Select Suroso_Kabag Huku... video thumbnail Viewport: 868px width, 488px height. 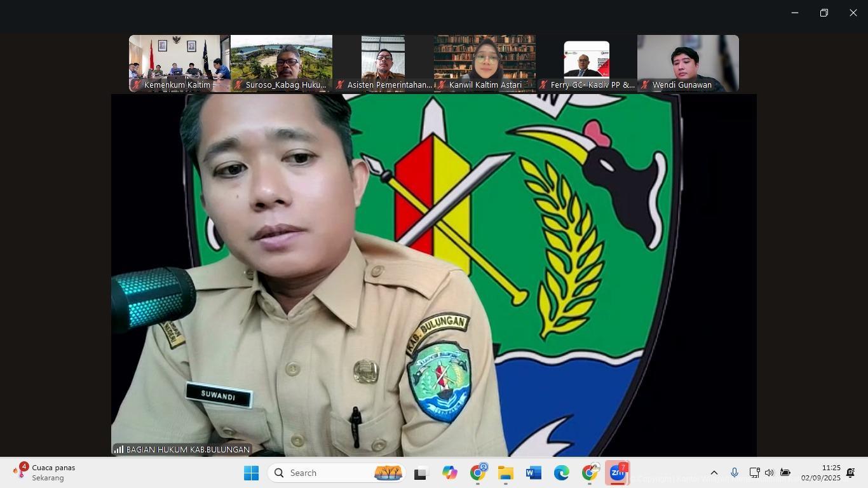pos(281,64)
